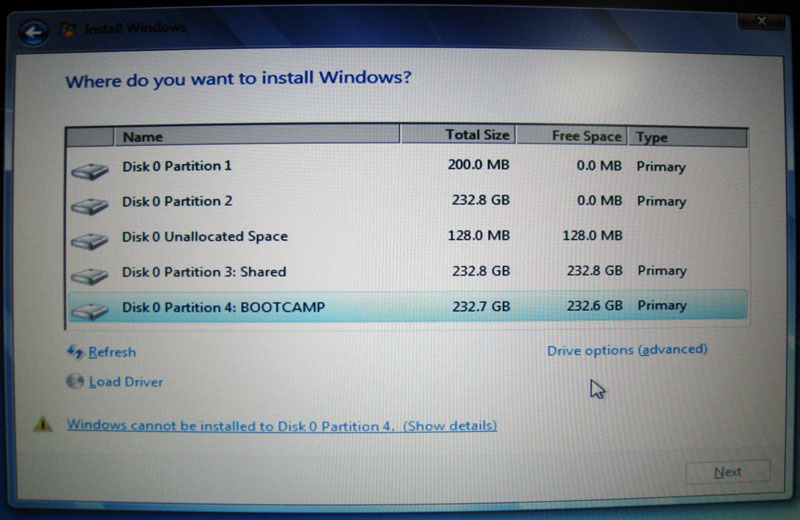Click the yellow warning triangle icon
The height and width of the screenshot is (520, 800).
coord(43,424)
